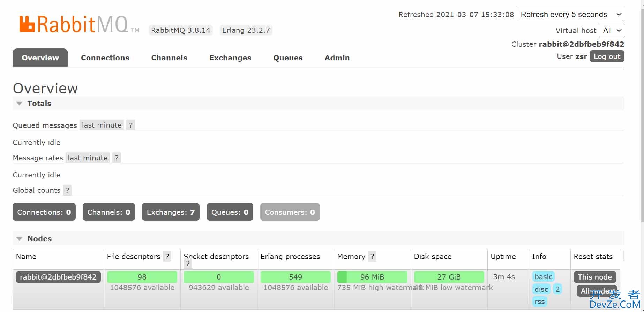Click the rss info tag

pyautogui.click(x=539, y=302)
